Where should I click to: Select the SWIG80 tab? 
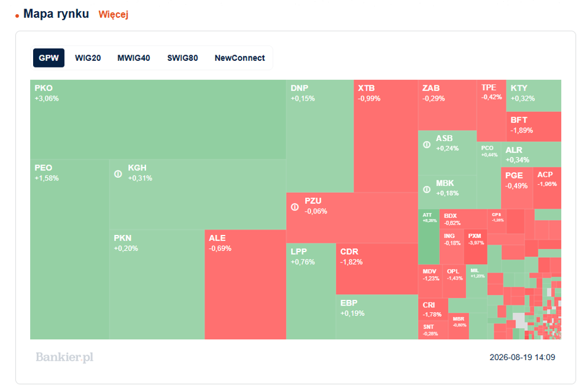[182, 58]
